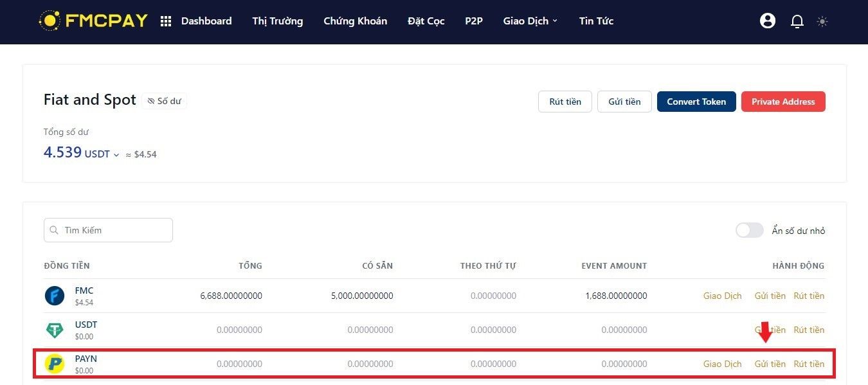Expand the Giao Dịch menu dropdown

point(530,21)
